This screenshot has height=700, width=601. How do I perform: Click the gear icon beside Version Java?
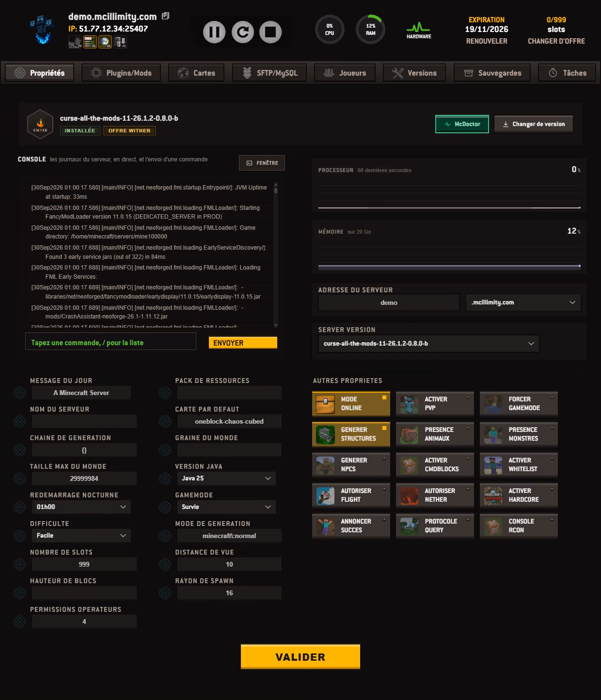pyautogui.click(x=165, y=478)
